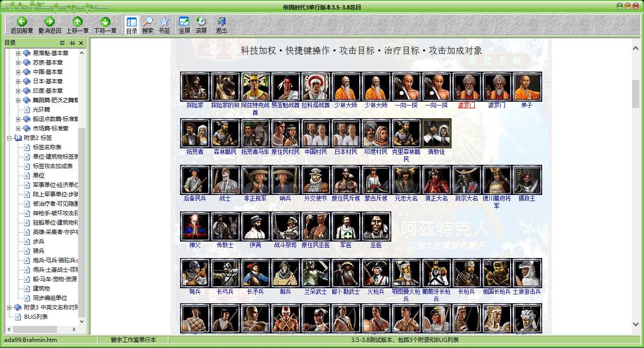Click the 探险家的狗 dog portrait
The width and height of the screenshot is (644, 348).
(x=225, y=87)
